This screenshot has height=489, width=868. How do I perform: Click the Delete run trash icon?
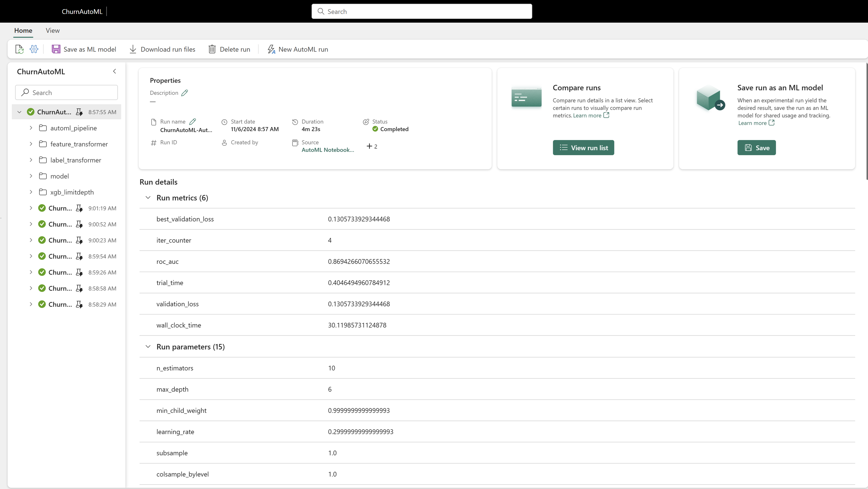pos(212,49)
